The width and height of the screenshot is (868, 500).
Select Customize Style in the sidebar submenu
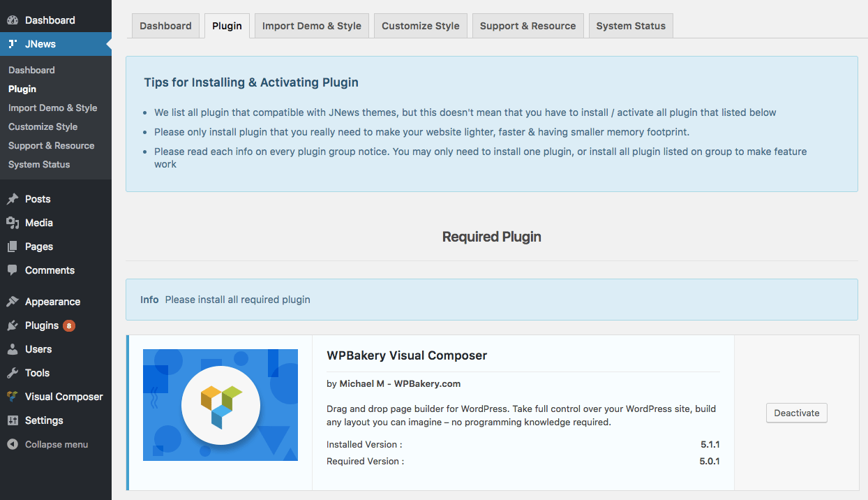coord(43,126)
